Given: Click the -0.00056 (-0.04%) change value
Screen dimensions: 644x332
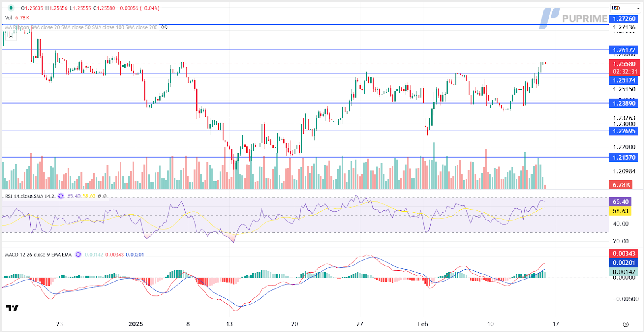Looking at the screenshot, I should coord(138,8).
